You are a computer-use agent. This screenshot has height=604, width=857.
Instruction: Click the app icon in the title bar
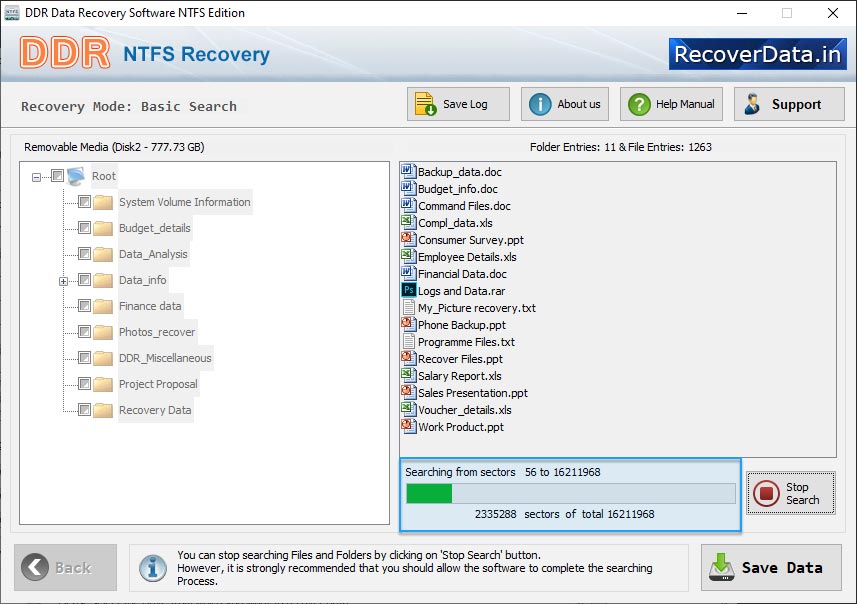(x=11, y=13)
